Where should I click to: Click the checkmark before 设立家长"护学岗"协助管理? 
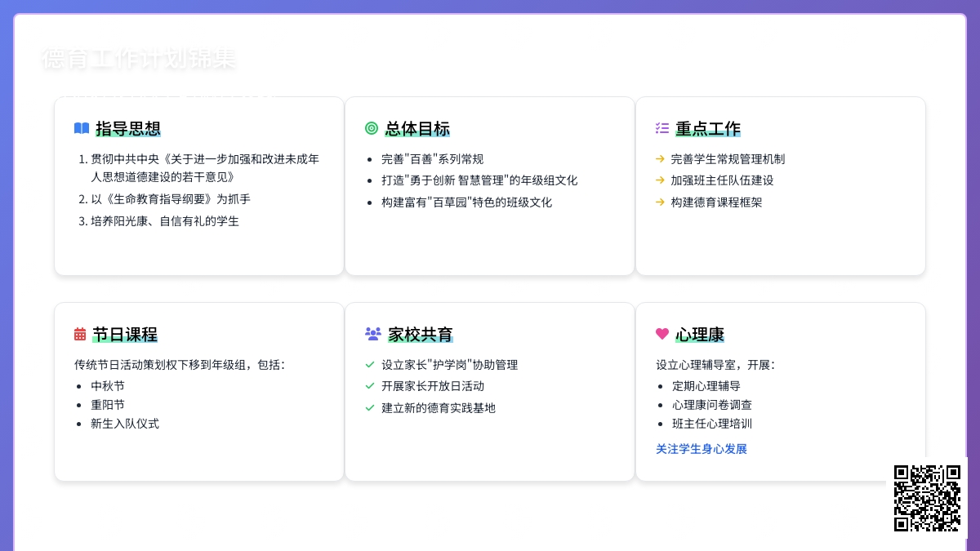pyautogui.click(x=370, y=365)
